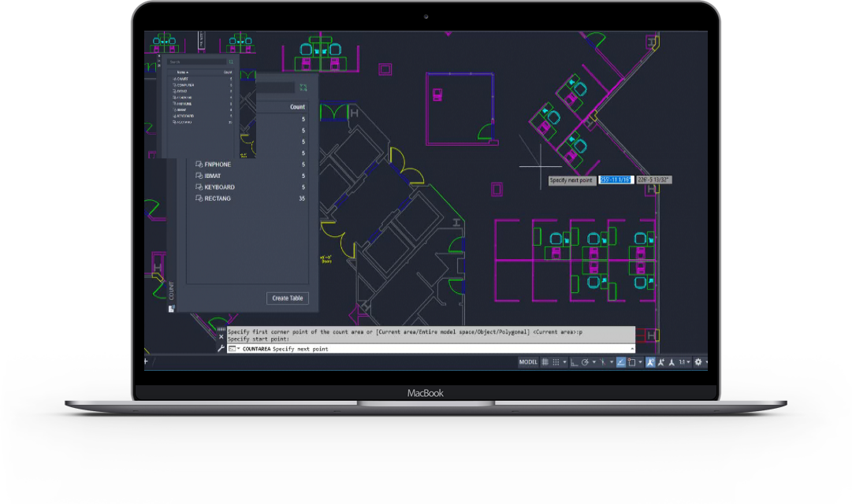Click the vertical COUNT palette title

[x=171, y=291]
